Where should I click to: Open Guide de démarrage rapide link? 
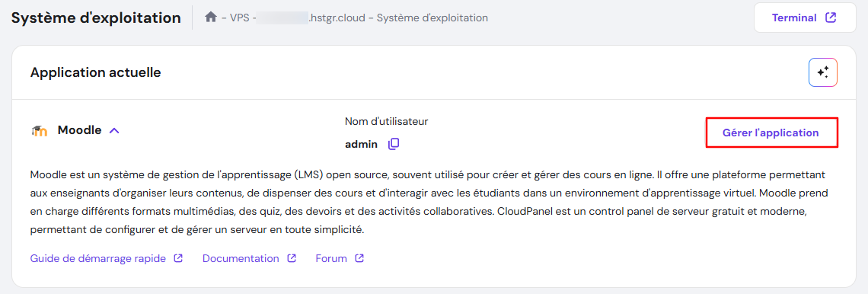coord(107,258)
